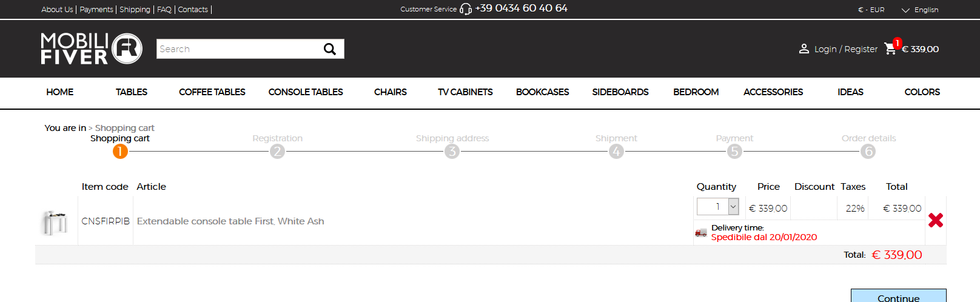
Task: Open the shopping cart icon
Action: pos(890,49)
